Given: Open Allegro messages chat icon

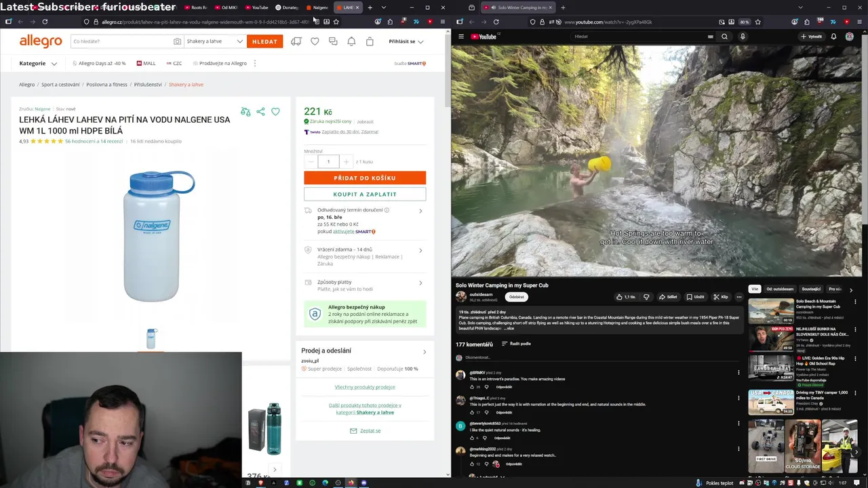Looking at the screenshot, I should (x=333, y=41).
